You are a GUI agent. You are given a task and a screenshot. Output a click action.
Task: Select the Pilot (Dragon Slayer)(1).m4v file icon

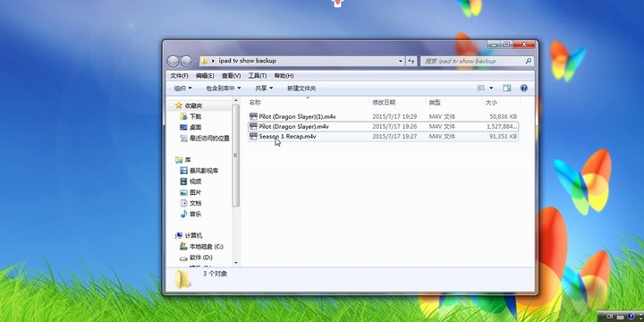253,116
